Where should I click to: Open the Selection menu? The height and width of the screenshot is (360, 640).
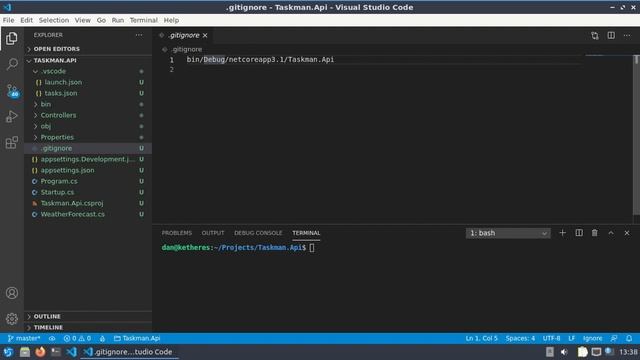[54, 20]
